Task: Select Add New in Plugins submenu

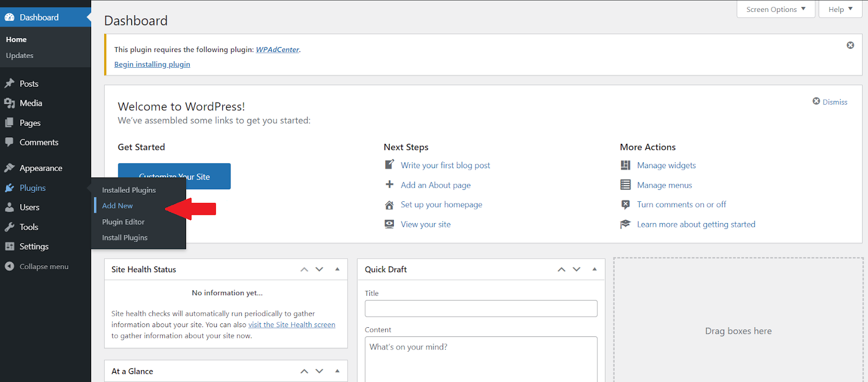Action: click(x=117, y=206)
